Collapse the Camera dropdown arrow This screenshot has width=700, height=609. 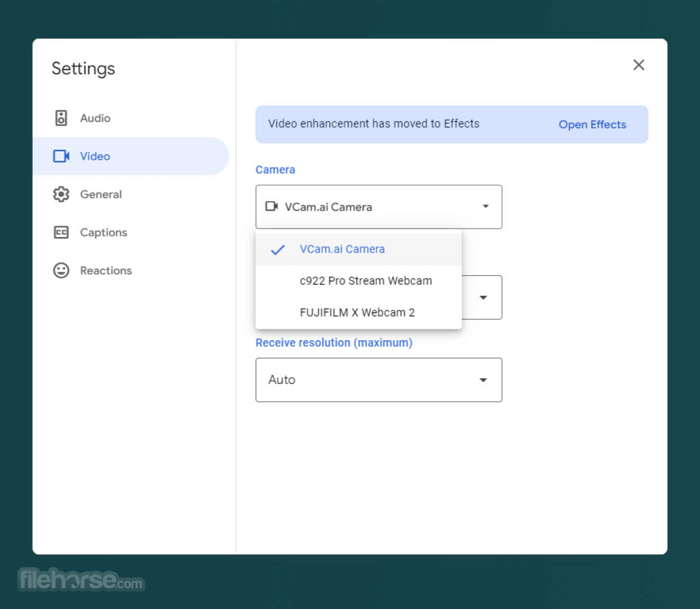pos(485,206)
